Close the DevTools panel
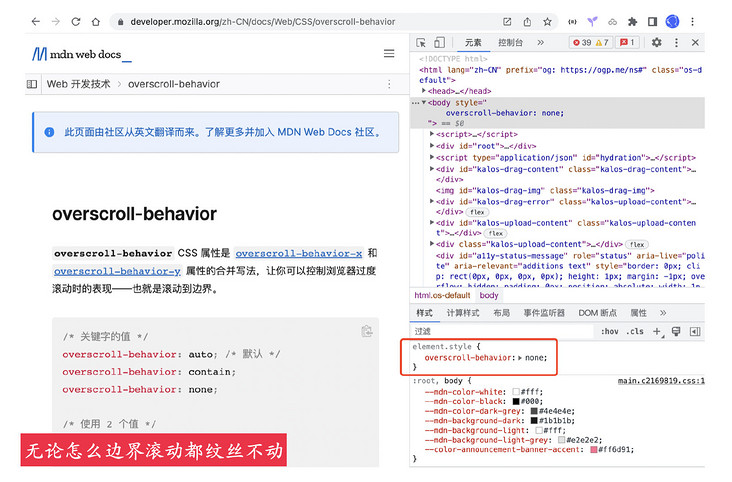This screenshot has width=732, height=482. tap(695, 43)
